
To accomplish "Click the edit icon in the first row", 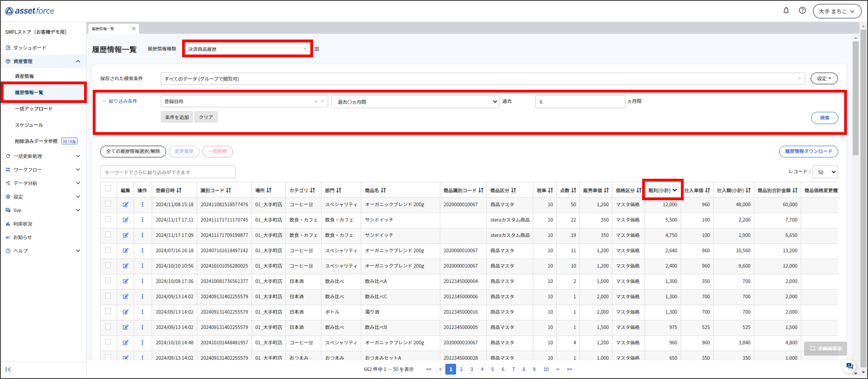I will (125, 205).
